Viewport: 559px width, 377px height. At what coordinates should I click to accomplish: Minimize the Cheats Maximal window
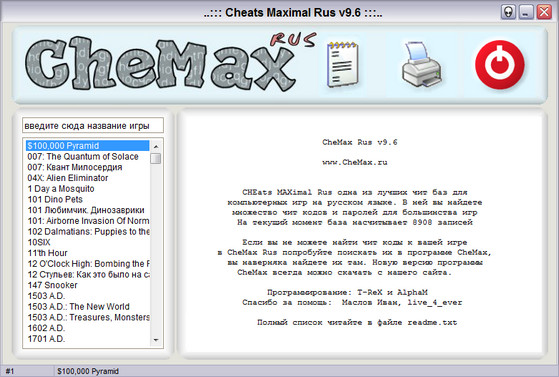(526, 12)
